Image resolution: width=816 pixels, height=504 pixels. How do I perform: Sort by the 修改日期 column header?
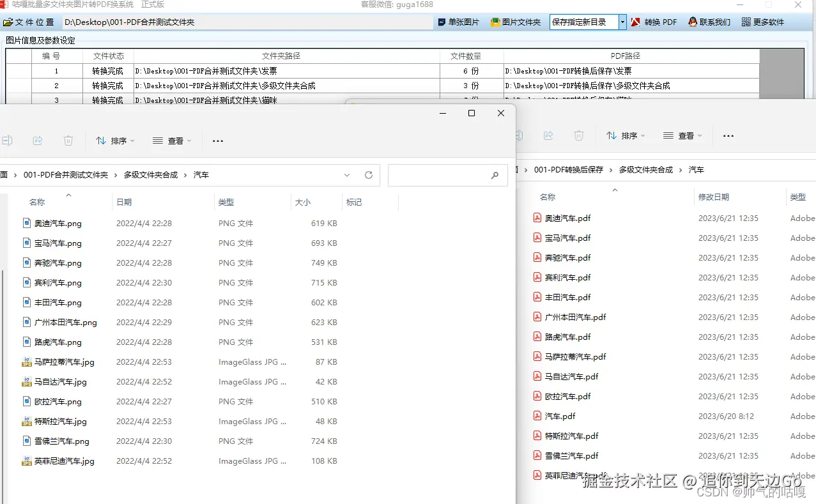714,197
